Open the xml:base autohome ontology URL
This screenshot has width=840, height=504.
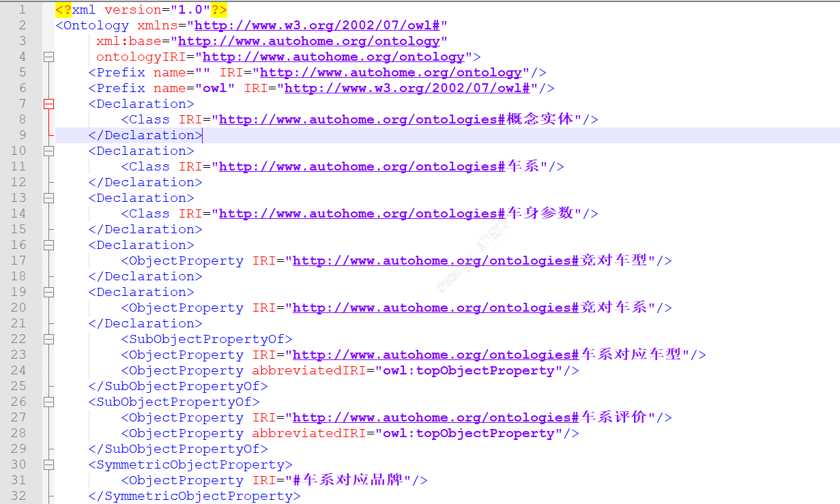(x=308, y=42)
